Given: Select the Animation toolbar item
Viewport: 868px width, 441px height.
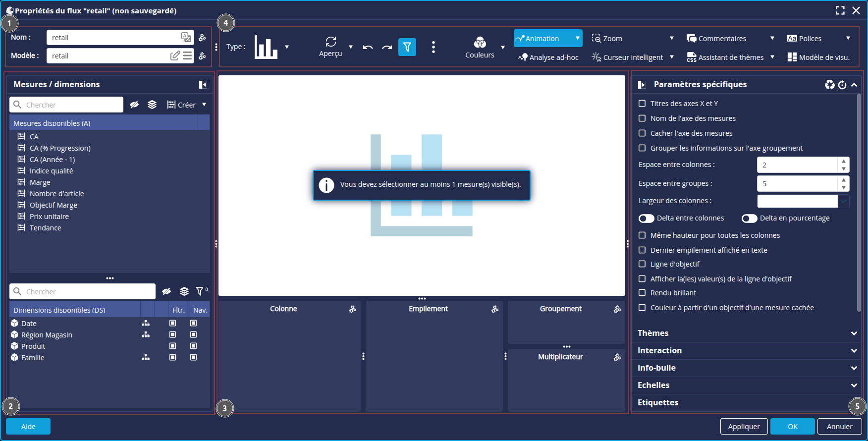Looking at the screenshot, I should click(542, 39).
